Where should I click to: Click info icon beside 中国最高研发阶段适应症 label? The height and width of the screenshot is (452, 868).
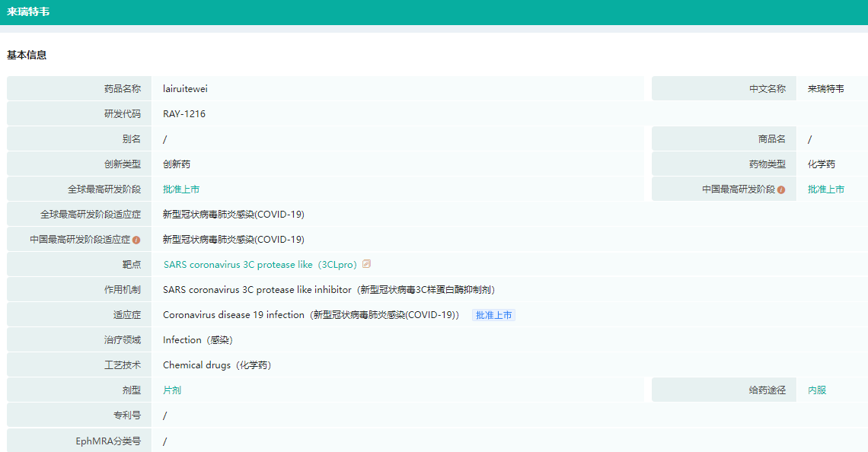[x=136, y=240]
